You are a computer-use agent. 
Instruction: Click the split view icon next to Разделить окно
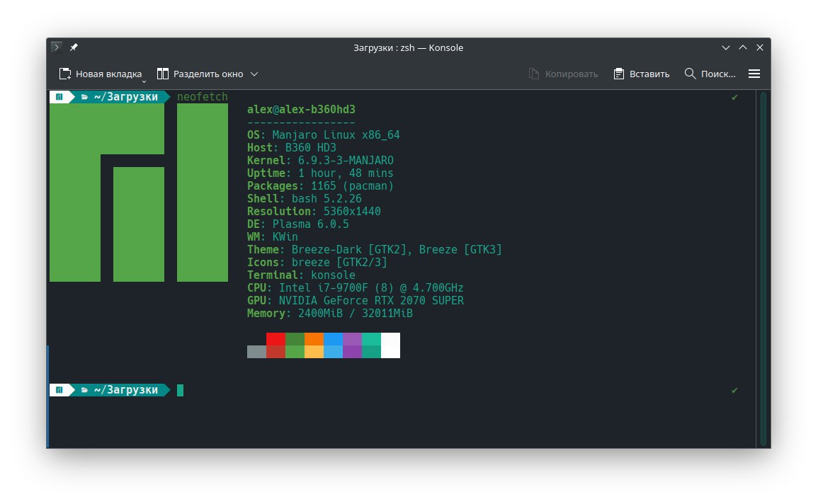pos(163,74)
